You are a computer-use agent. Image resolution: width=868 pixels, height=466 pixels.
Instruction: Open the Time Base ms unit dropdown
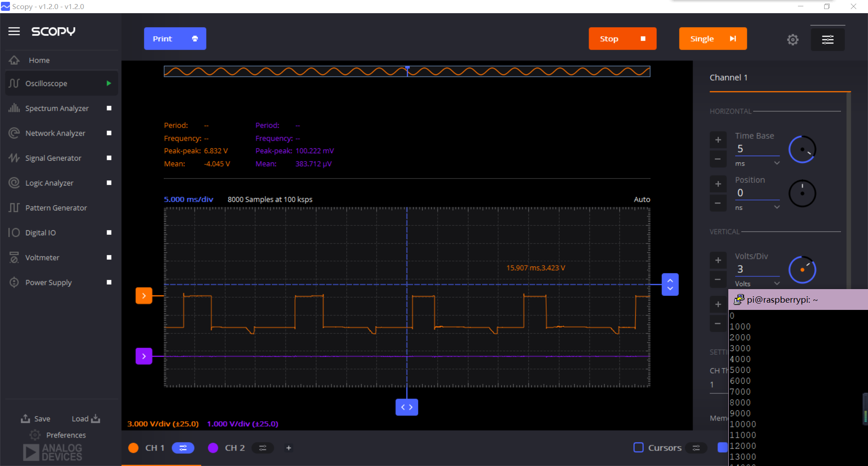(x=757, y=163)
